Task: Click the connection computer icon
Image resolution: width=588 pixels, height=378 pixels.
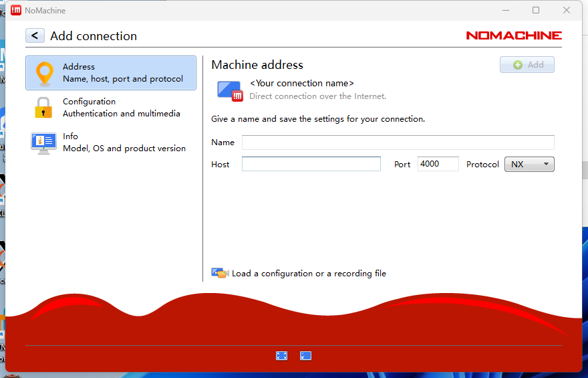Action: pyautogui.click(x=231, y=91)
